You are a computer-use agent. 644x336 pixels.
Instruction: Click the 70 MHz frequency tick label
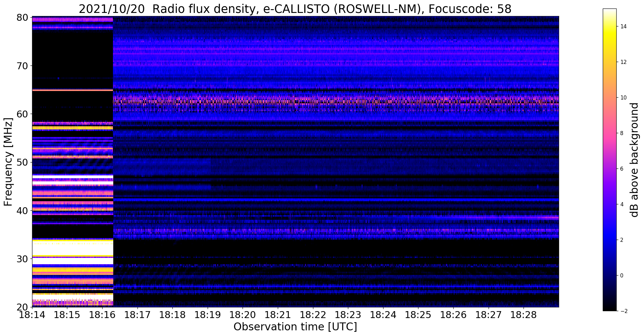[x=22, y=66]
